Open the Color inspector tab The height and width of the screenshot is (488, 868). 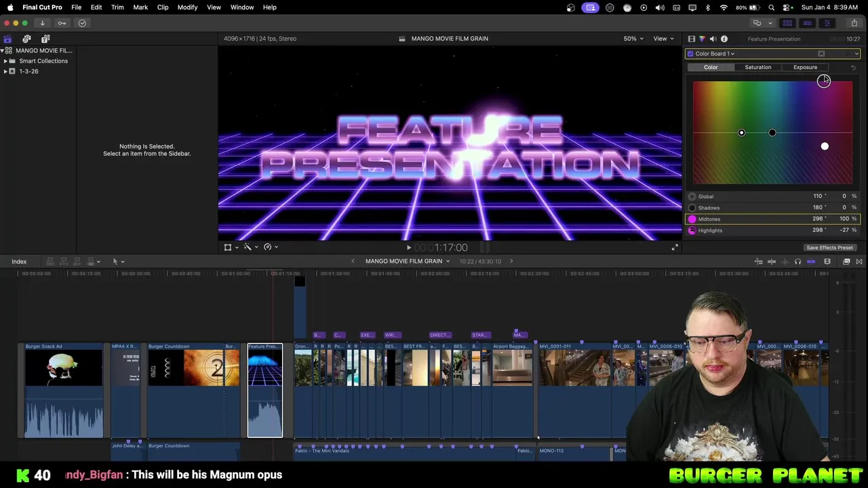click(x=702, y=39)
